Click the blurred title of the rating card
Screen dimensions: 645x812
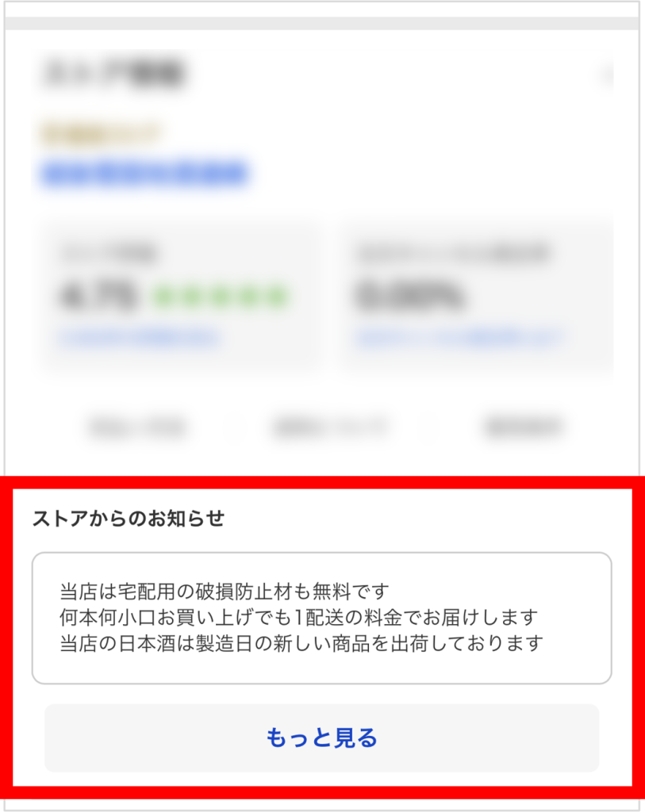(109, 254)
